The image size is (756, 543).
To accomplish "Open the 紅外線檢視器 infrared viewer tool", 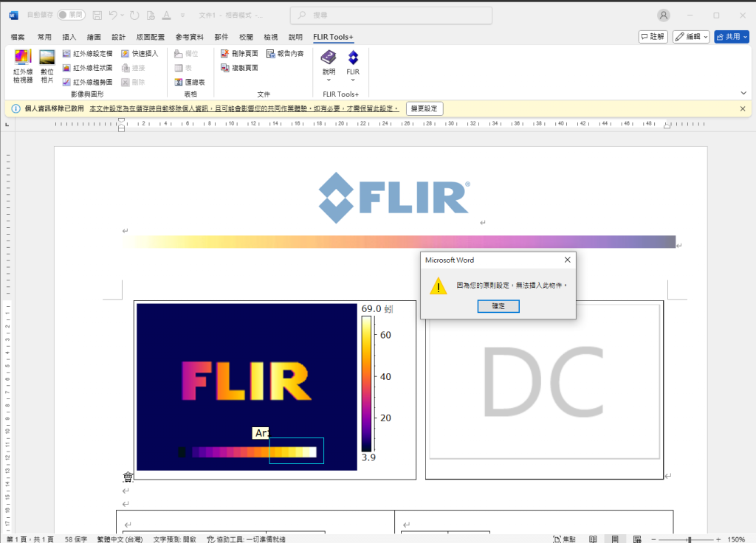I will tap(23, 66).
